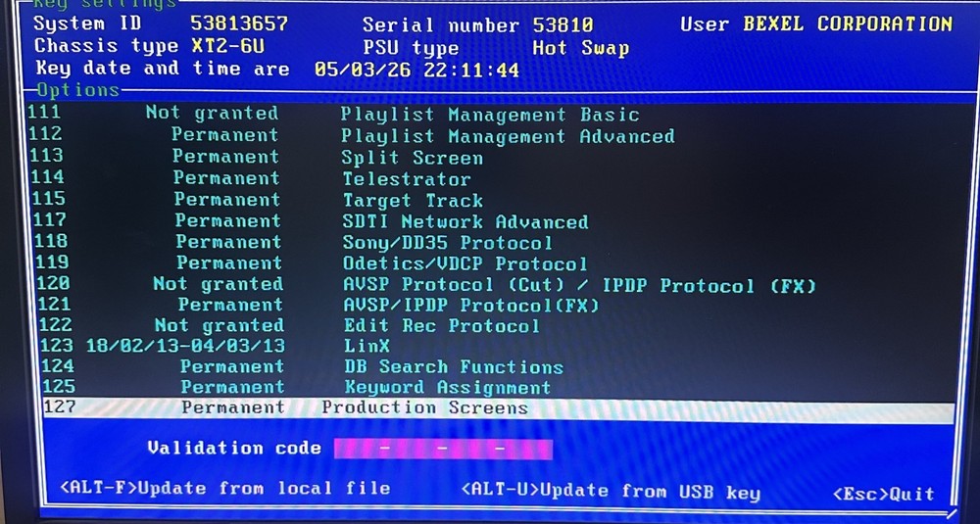This screenshot has height=524, width=980.
Task: Click Serial number value 53810
Action: pyautogui.click(x=563, y=25)
